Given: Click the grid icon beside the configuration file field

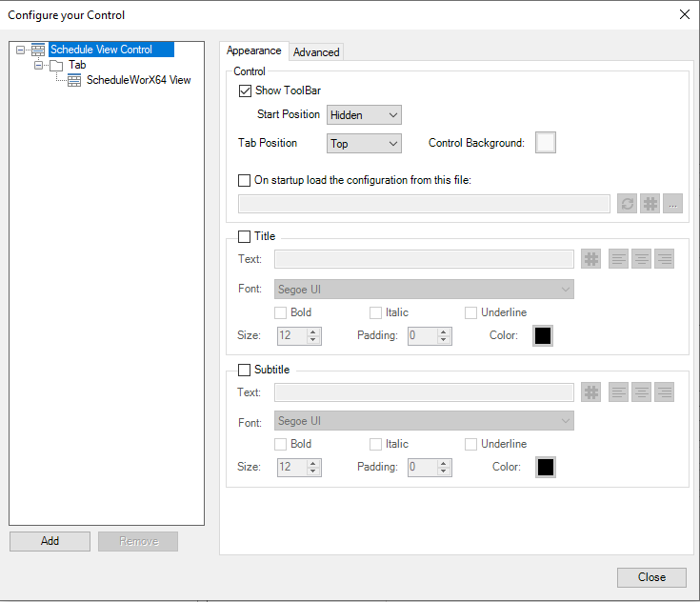Looking at the screenshot, I should click(x=650, y=203).
